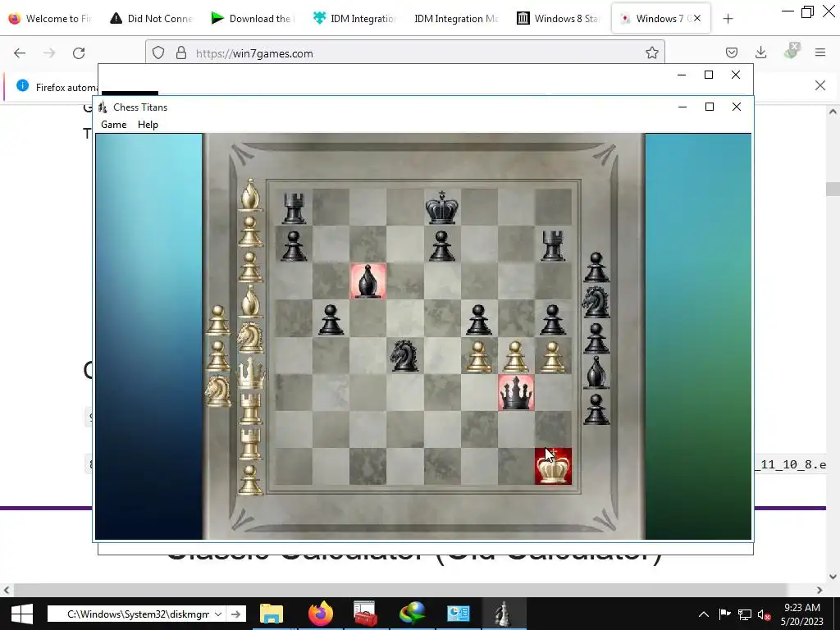Open Internet Download Manager from taskbar
The width and height of the screenshot is (840, 630).
point(412,614)
